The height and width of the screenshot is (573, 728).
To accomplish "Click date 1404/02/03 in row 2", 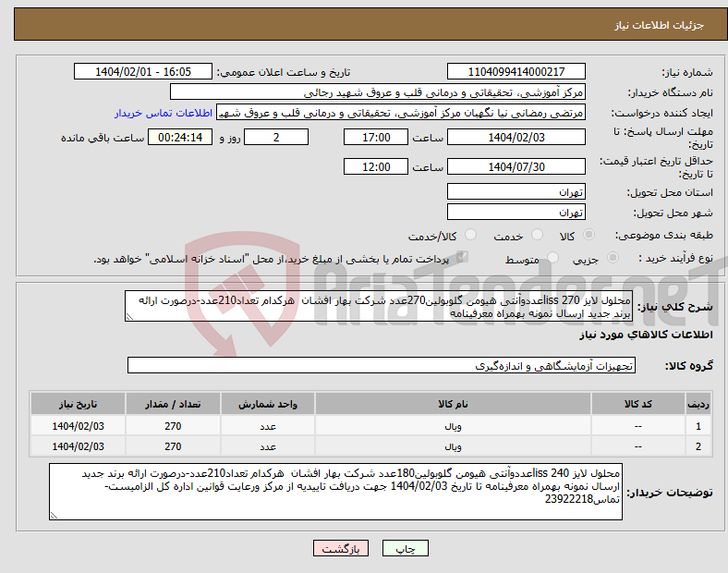I will (78, 446).
